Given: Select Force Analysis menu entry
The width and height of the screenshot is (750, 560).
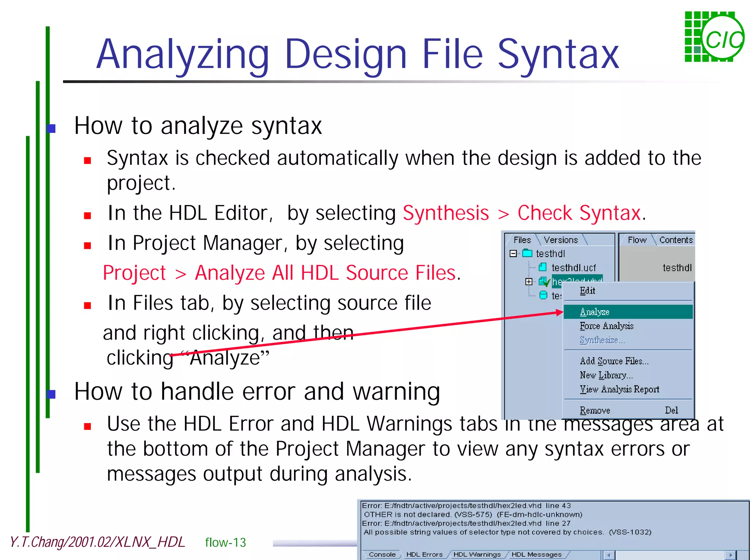Looking at the screenshot, I should tap(628, 326).
